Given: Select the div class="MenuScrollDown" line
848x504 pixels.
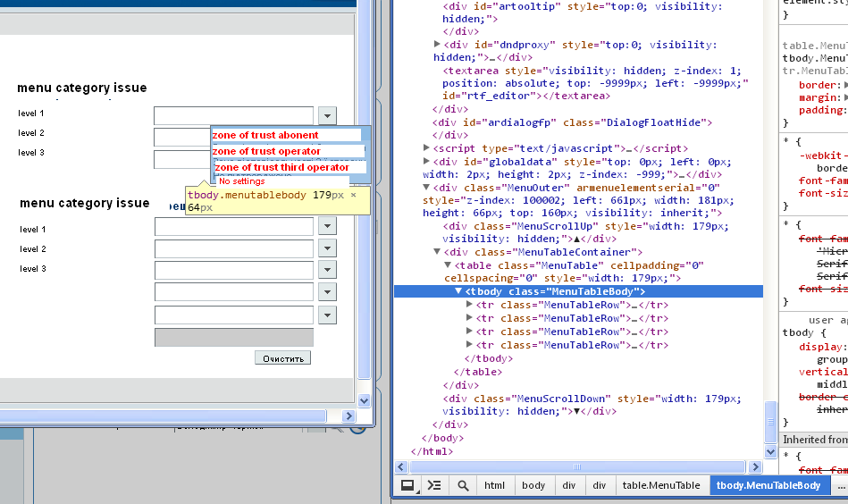Looking at the screenshot, I should pos(592,405).
